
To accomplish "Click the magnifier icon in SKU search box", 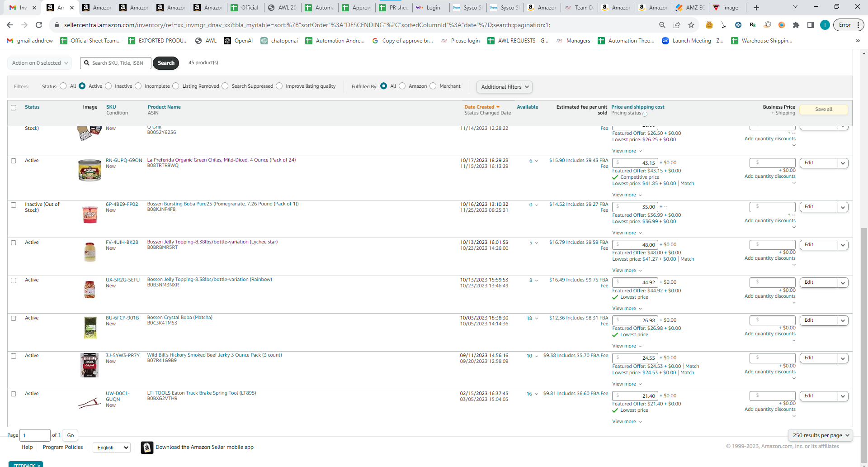I will [87, 63].
